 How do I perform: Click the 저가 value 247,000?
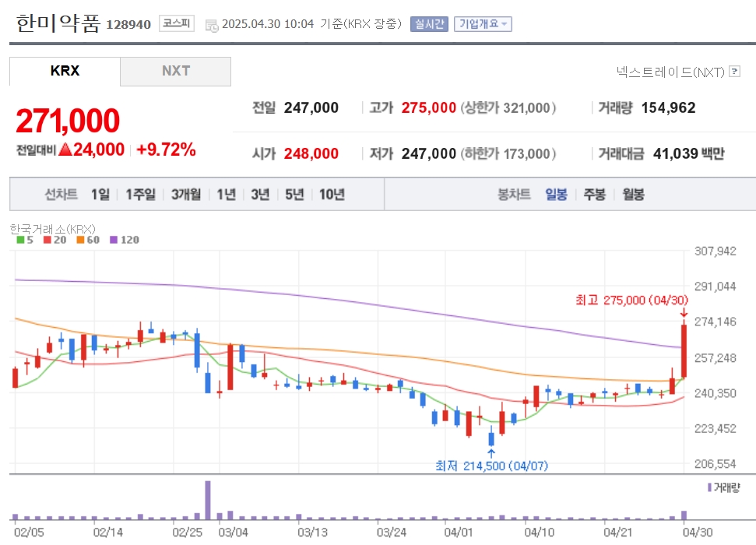(429, 153)
